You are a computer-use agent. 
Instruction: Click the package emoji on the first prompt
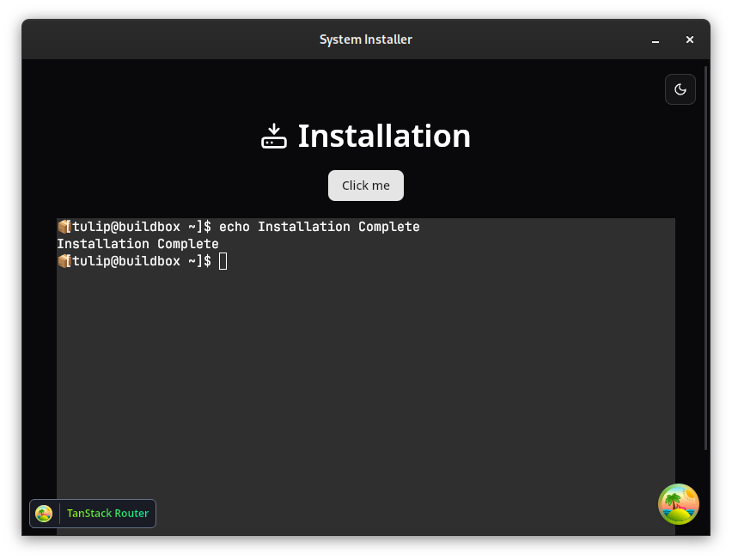(64, 227)
